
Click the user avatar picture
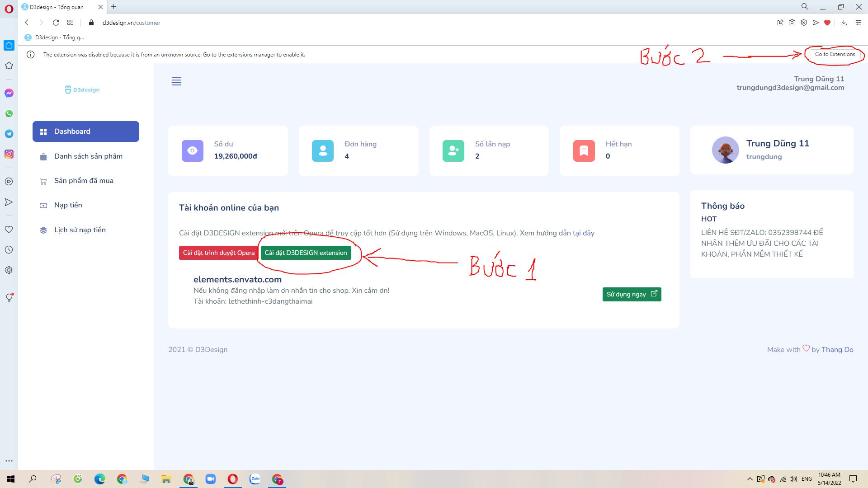[725, 150]
